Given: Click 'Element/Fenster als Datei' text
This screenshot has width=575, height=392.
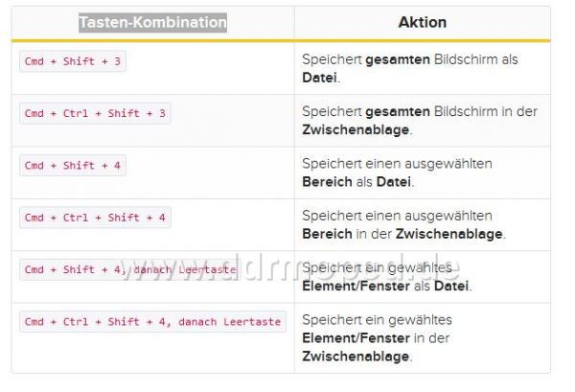Looking at the screenshot, I should pos(385,286).
